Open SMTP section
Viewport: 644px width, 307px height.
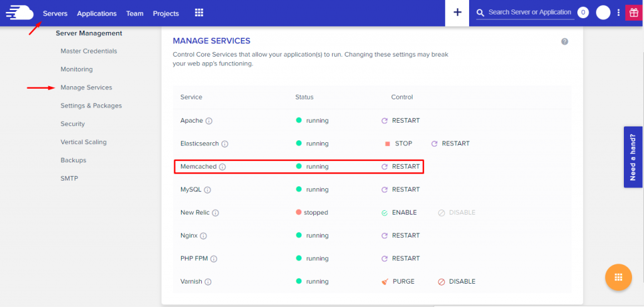[69, 179]
